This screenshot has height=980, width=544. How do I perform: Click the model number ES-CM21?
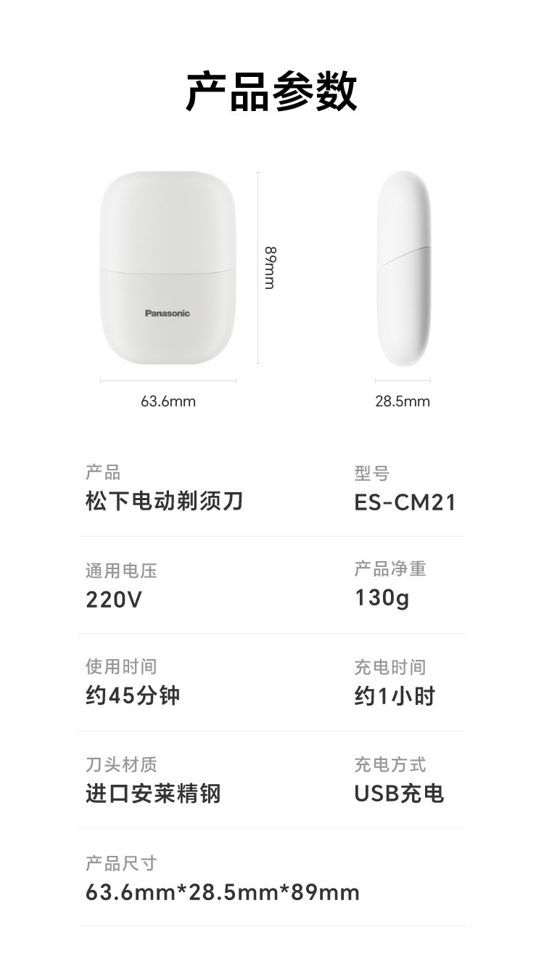click(x=405, y=502)
